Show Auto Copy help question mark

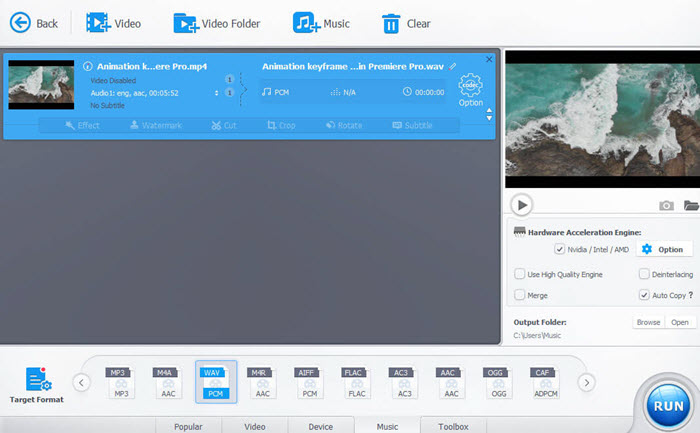point(691,295)
